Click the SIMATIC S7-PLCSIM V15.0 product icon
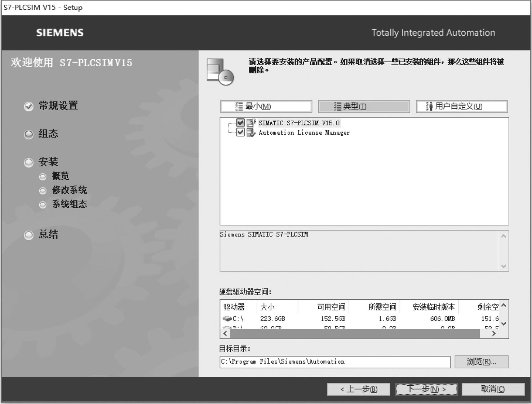This screenshot has width=532, height=404. coord(251,123)
